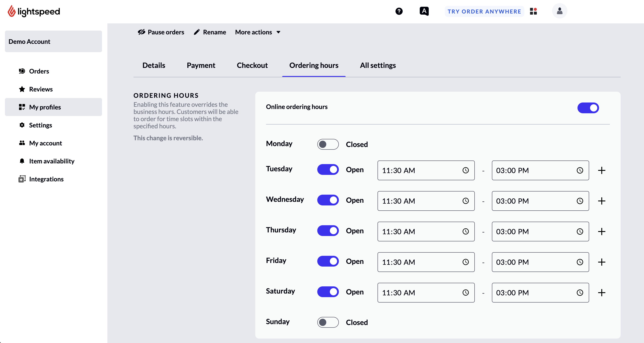This screenshot has width=644, height=343.
Task: Turn off Wednesday ordering toggle
Action: point(328,200)
